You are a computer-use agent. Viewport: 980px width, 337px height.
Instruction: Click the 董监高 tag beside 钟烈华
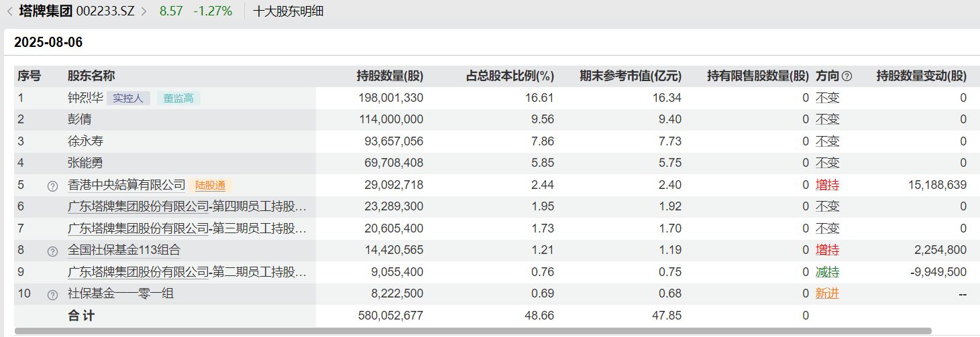179,98
